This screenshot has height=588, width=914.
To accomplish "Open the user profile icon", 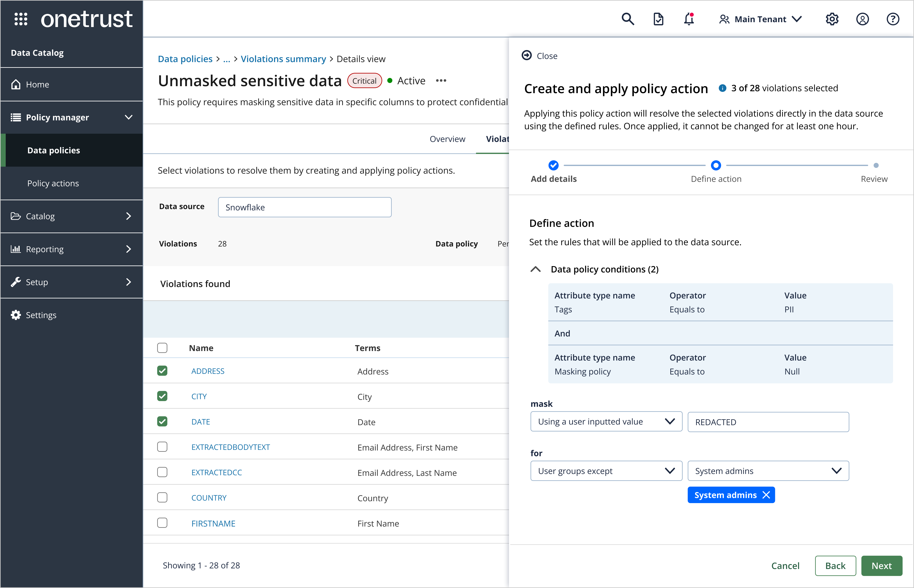I will click(863, 19).
